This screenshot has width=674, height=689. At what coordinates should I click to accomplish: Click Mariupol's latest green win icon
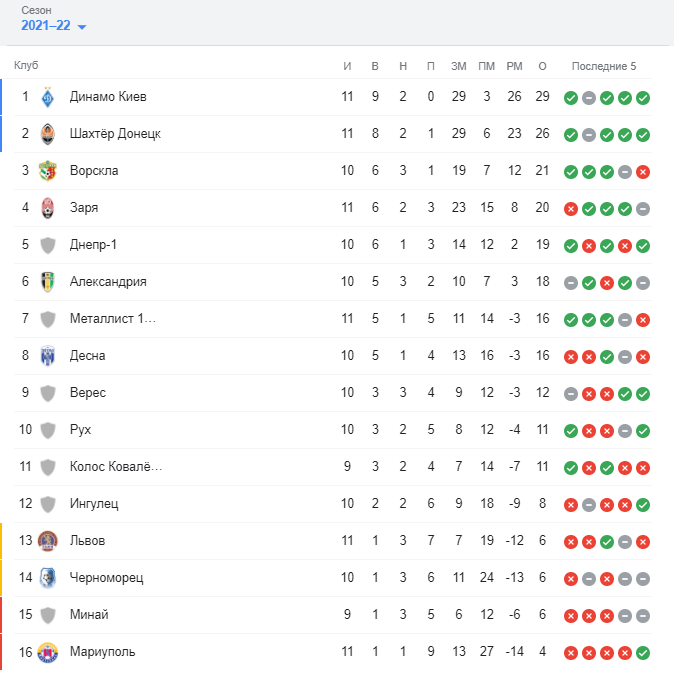click(x=643, y=653)
